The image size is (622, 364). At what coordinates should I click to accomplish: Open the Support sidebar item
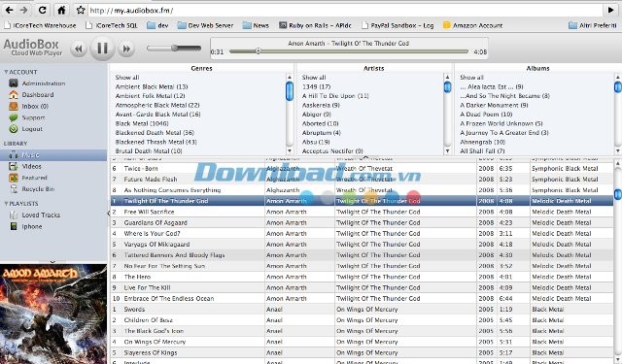[x=27, y=117]
